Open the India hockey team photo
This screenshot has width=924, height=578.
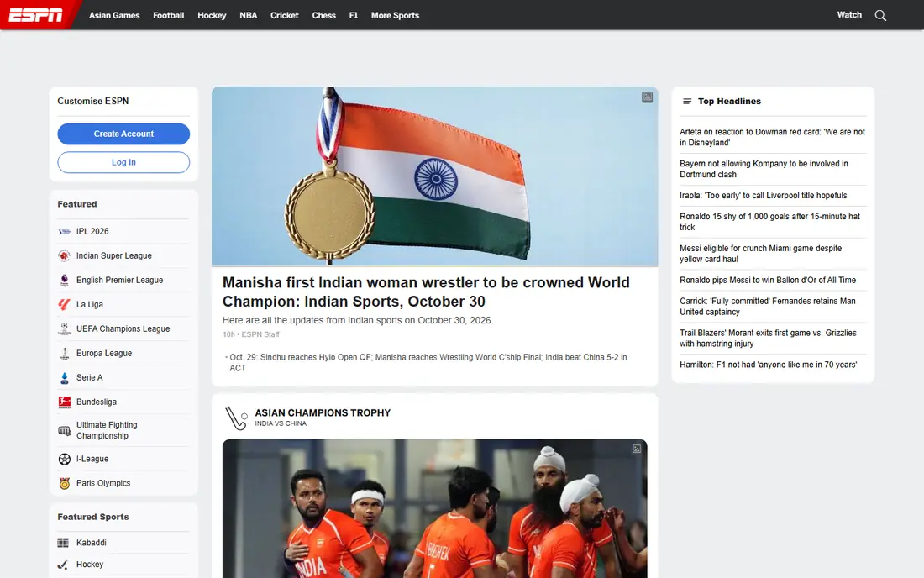click(x=435, y=508)
